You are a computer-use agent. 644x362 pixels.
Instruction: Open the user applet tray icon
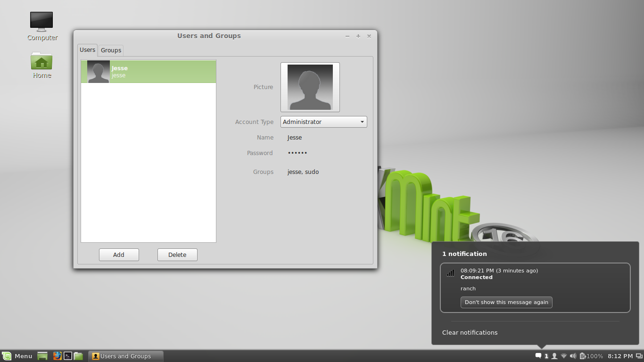(554, 356)
